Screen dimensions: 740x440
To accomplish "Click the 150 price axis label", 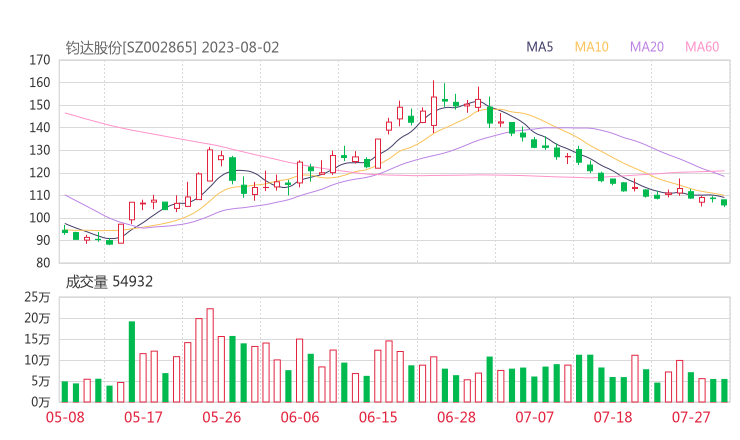I will (x=40, y=105).
